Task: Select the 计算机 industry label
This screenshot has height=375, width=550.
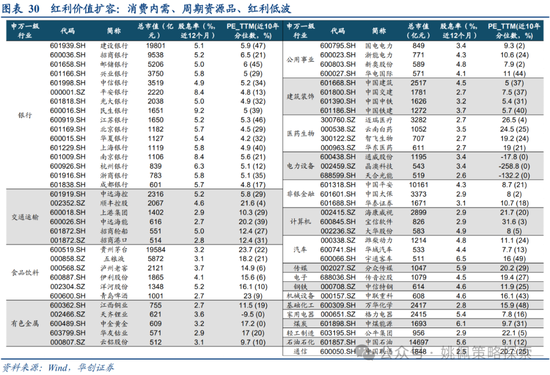Action: point(300,222)
